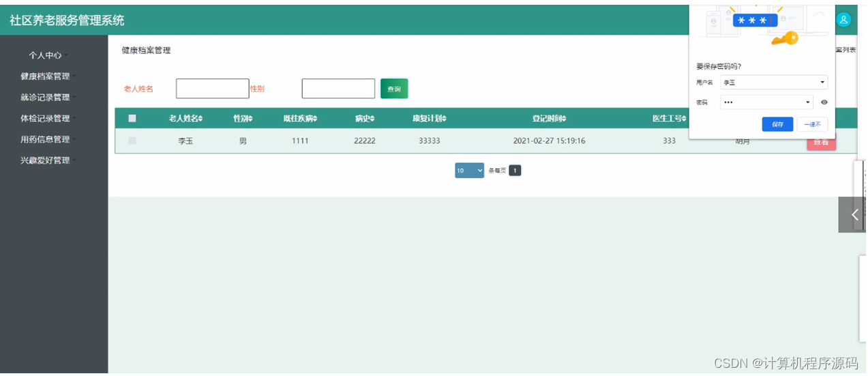Click the 男 gender cell
The width and height of the screenshot is (868, 376).
coord(243,141)
